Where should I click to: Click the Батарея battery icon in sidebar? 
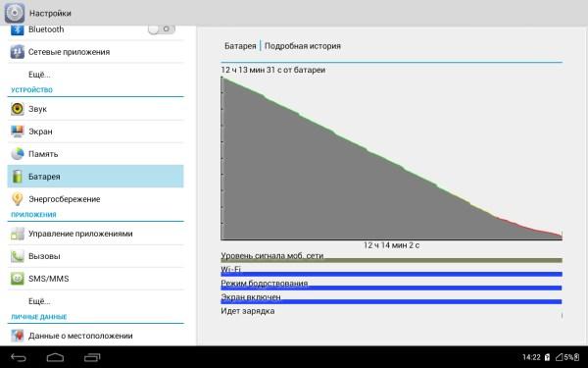pyautogui.click(x=18, y=177)
